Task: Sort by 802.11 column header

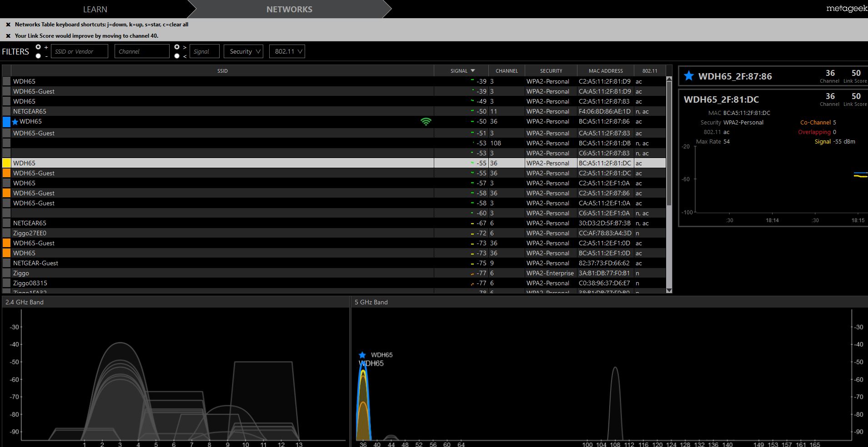Action: 650,71
